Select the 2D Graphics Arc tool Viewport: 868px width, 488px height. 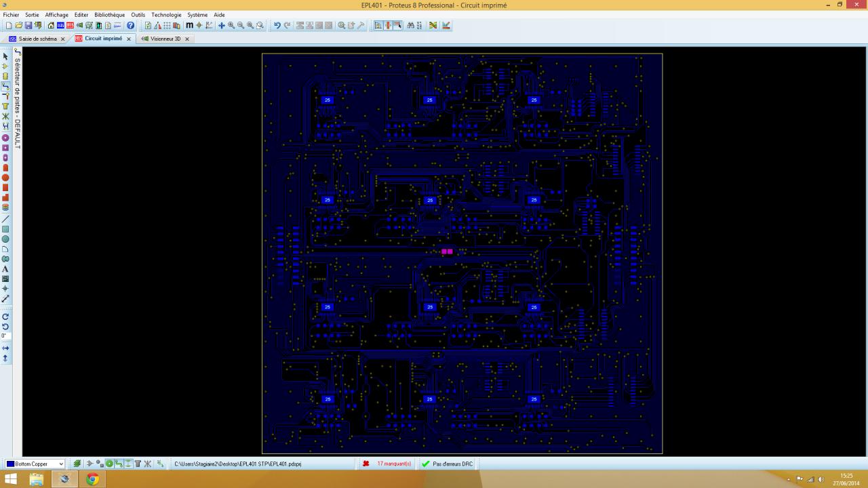5,249
